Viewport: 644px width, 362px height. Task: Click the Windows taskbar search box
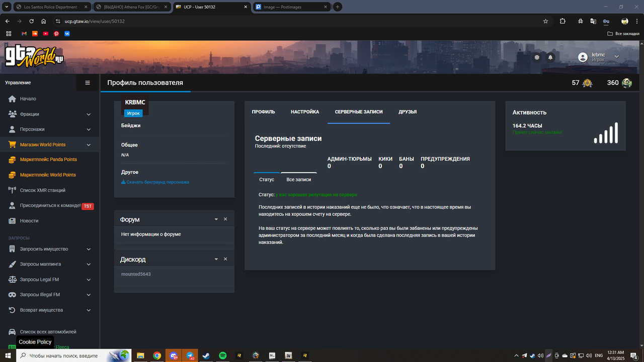coord(74,355)
